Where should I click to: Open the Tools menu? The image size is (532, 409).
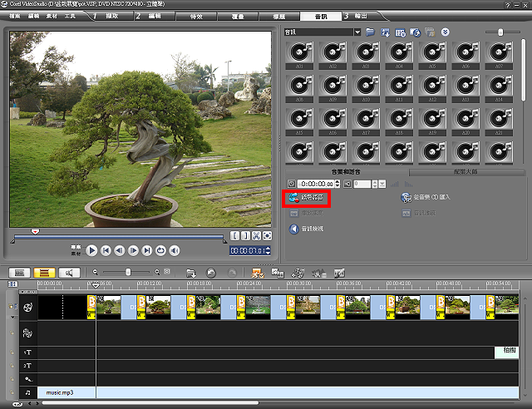70,16
